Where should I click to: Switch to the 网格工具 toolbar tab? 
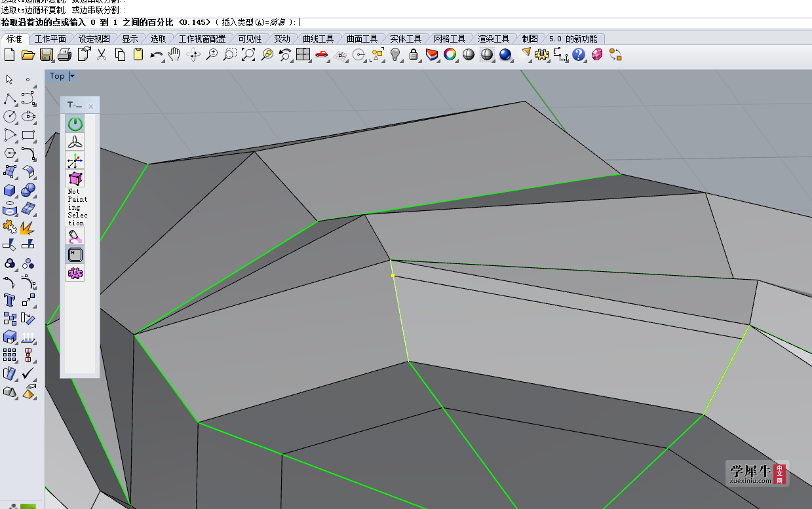point(450,39)
